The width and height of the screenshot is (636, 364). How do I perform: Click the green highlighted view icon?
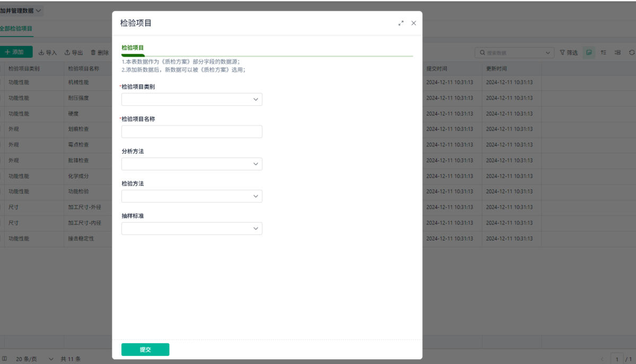click(589, 52)
